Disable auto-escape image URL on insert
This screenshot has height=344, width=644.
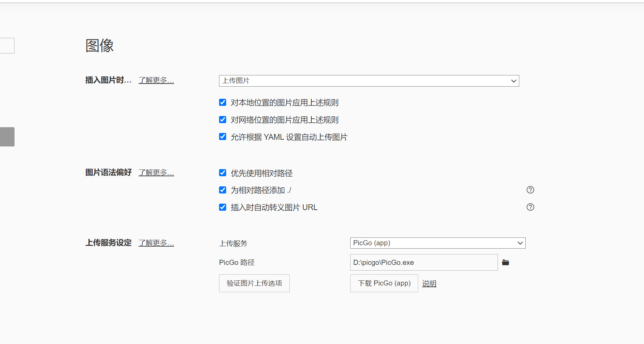pos(222,207)
